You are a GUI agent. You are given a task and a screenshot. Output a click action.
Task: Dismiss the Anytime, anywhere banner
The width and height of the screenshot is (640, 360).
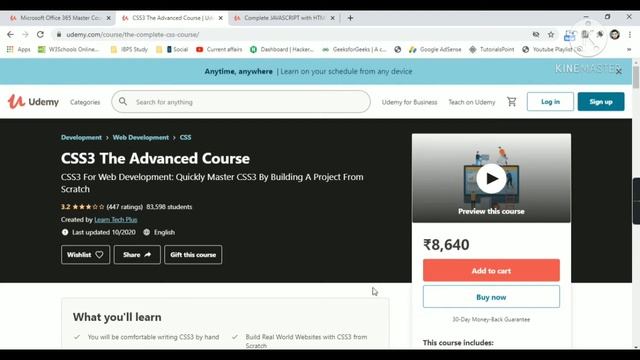[x=619, y=71]
